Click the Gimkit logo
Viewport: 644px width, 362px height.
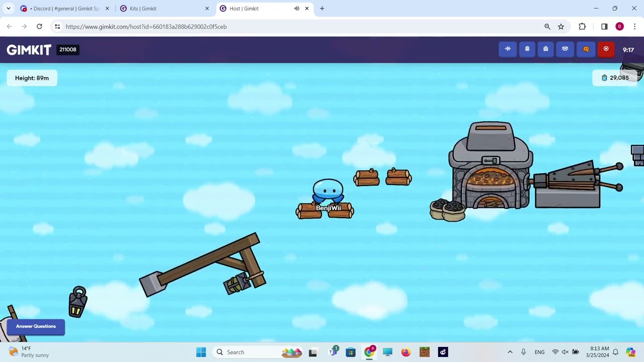coord(29,50)
